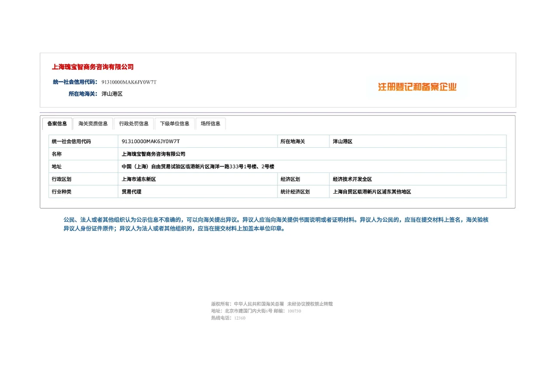The width and height of the screenshot is (555, 392).
Task: Switch to the 海关资质信息 tab
Action: tap(93, 124)
